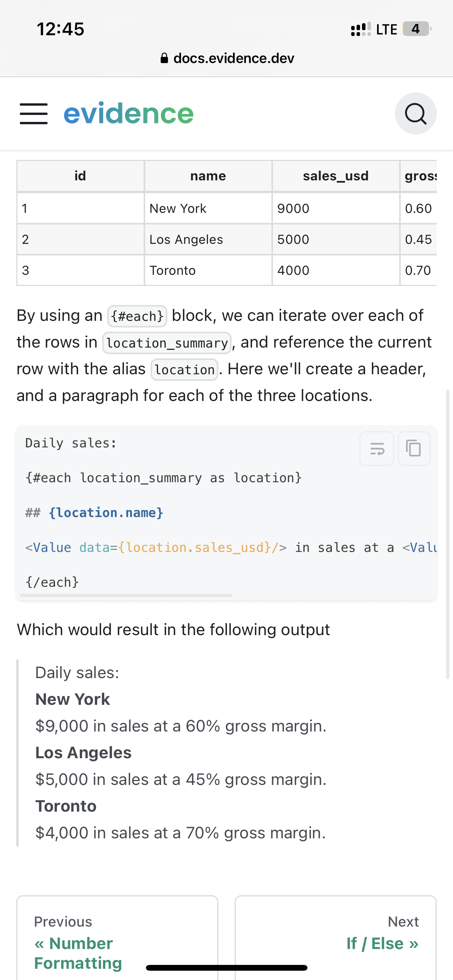The width and height of the screenshot is (453, 980).
Task: Copy the code snippet to clipboard
Action: click(414, 449)
